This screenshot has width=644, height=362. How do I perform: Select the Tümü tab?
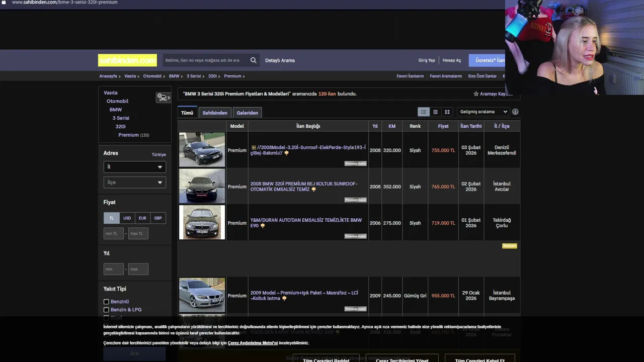(187, 113)
